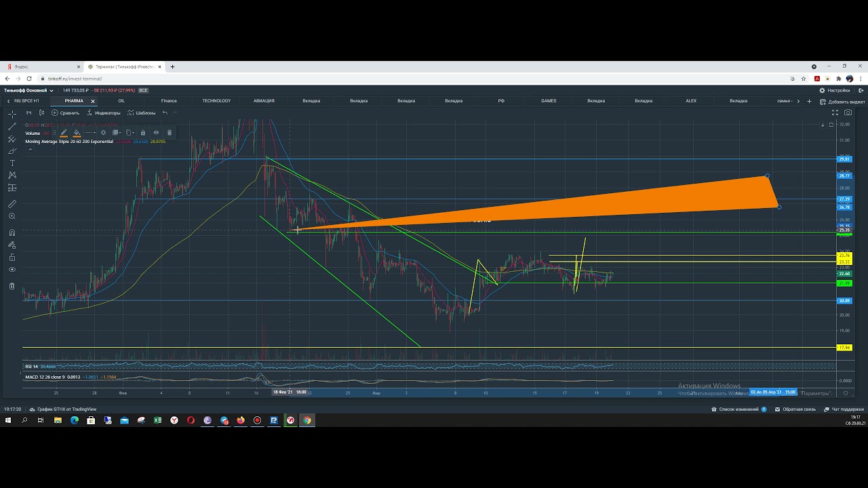Open Excel from the taskbar
This screenshot has width=868, height=488.
click(157, 420)
